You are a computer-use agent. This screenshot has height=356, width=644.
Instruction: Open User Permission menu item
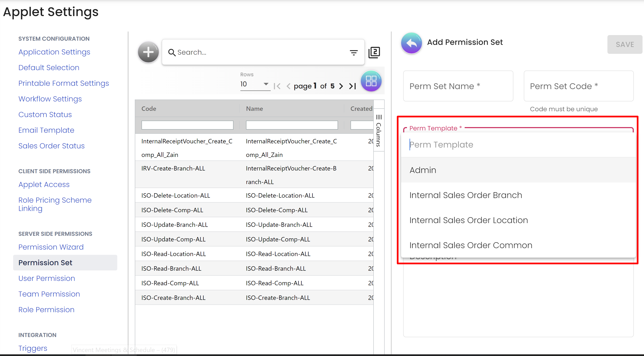(47, 278)
